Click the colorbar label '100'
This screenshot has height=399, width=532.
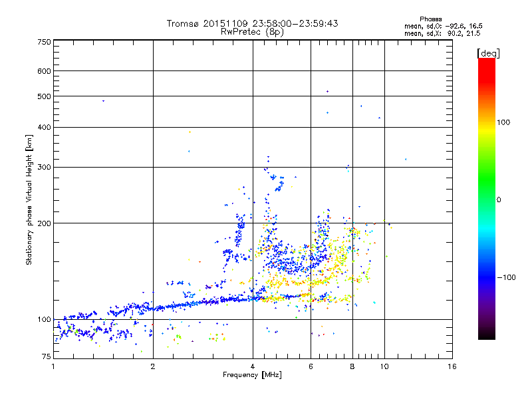(503, 122)
